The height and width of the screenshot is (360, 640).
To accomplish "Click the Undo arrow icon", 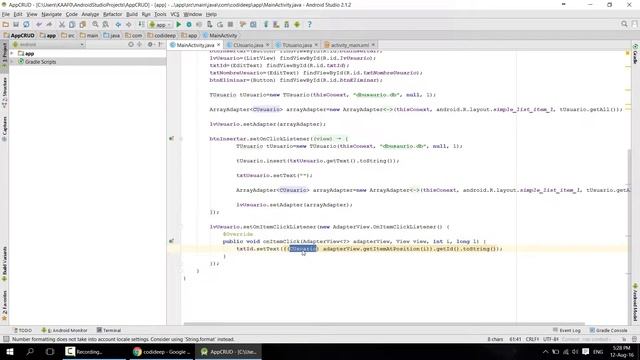I will (39, 24).
